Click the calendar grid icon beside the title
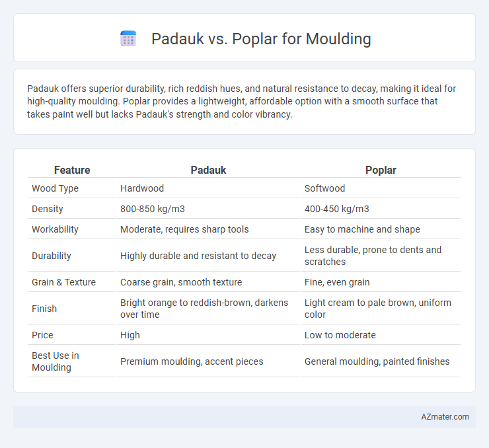 coord(128,39)
